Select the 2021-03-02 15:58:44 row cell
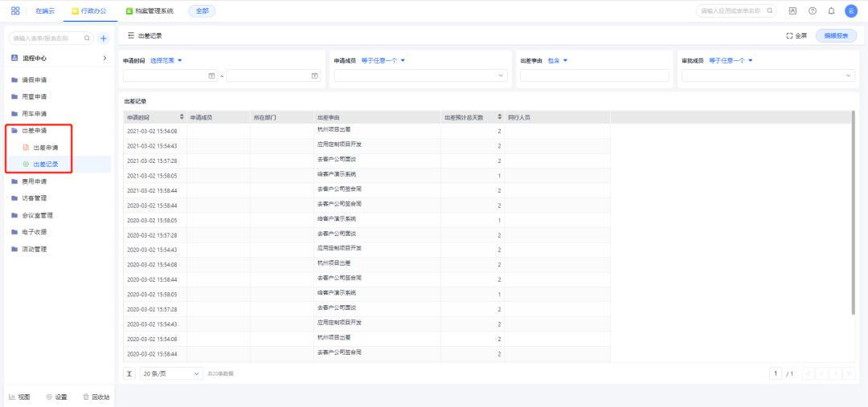The width and height of the screenshot is (868, 407). [155, 191]
